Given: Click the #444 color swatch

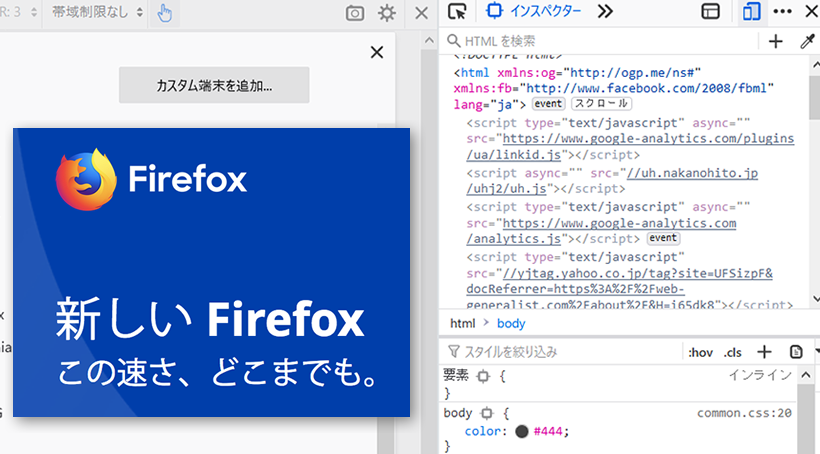Looking at the screenshot, I should click(x=521, y=431).
